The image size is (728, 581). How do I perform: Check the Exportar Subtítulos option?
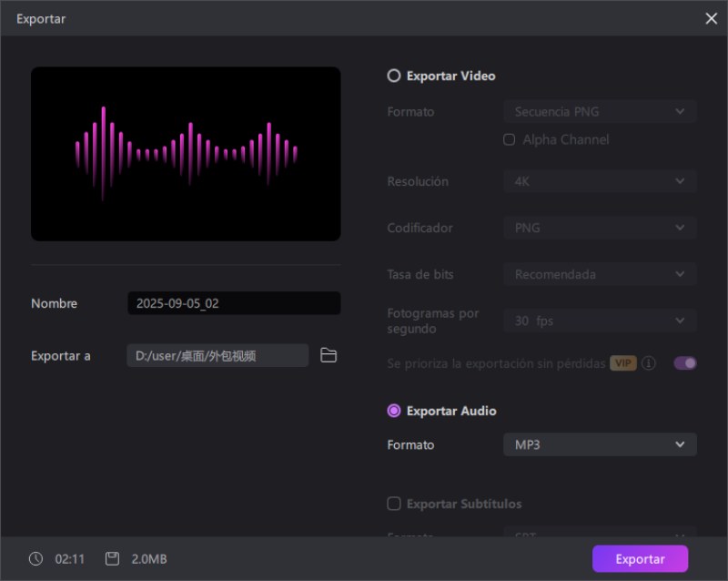[394, 504]
